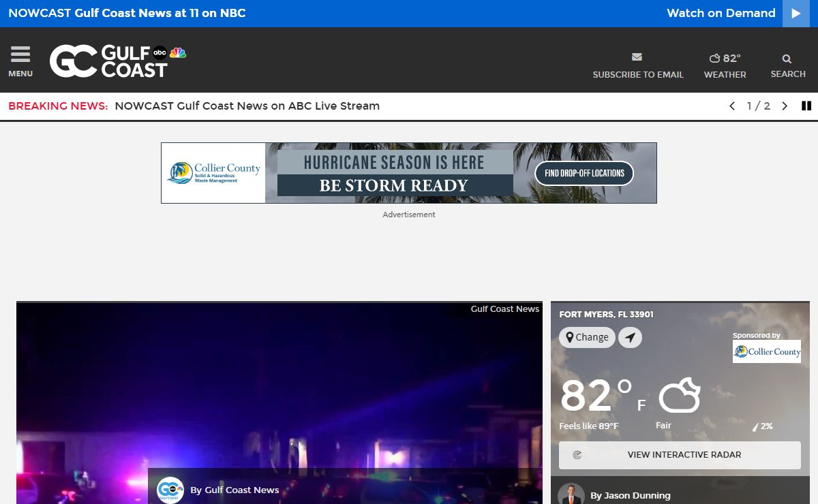Show previous breaking news item
Screen dimensions: 818x504
[732, 106]
